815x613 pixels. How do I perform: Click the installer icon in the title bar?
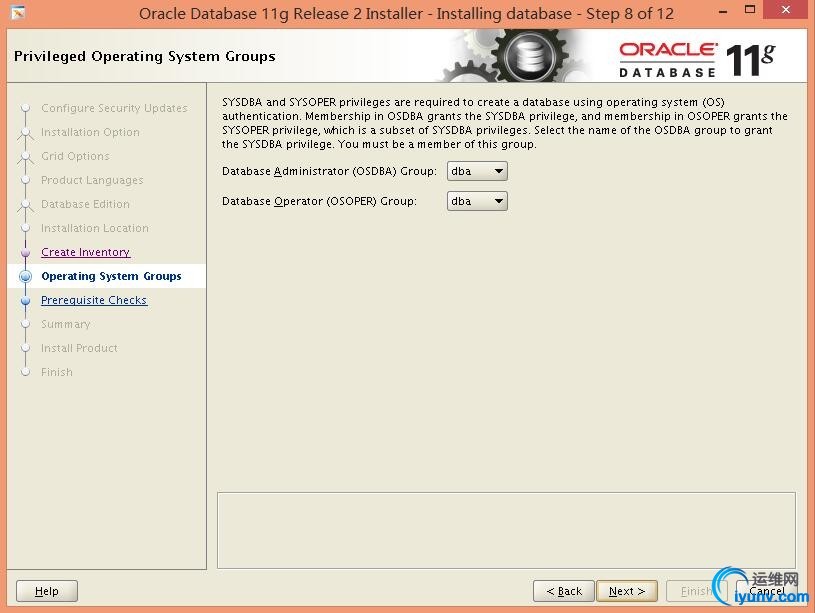[x=18, y=12]
